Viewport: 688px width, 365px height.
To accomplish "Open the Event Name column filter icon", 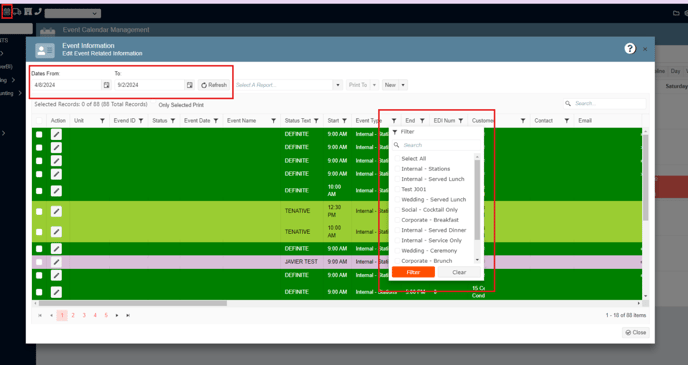I will 273,121.
